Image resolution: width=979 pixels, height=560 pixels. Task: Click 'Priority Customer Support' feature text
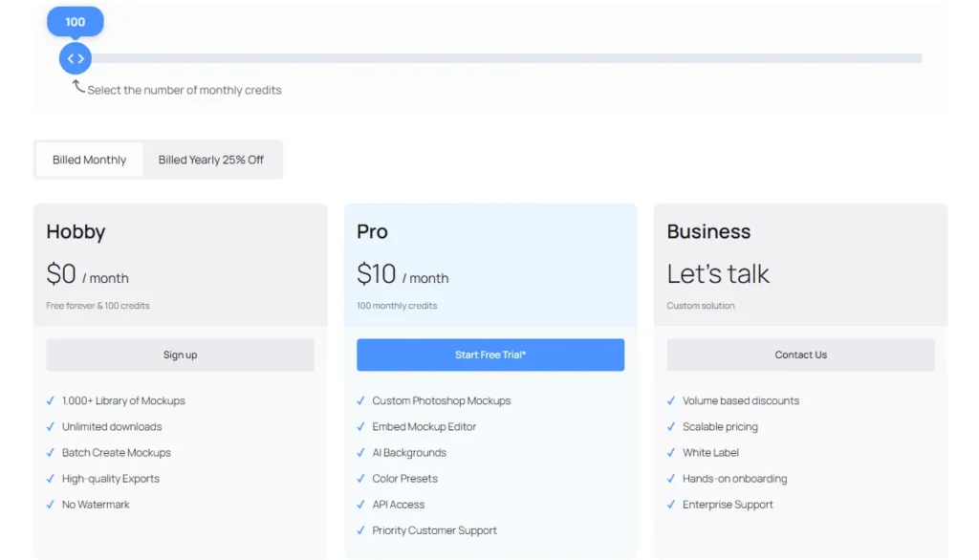pos(435,530)
